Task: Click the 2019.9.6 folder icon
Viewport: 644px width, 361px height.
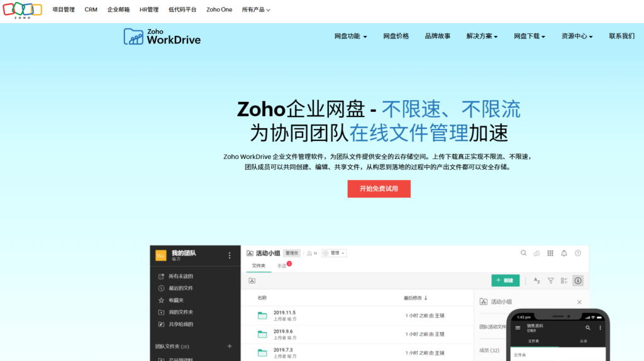Action: (262, 335)
